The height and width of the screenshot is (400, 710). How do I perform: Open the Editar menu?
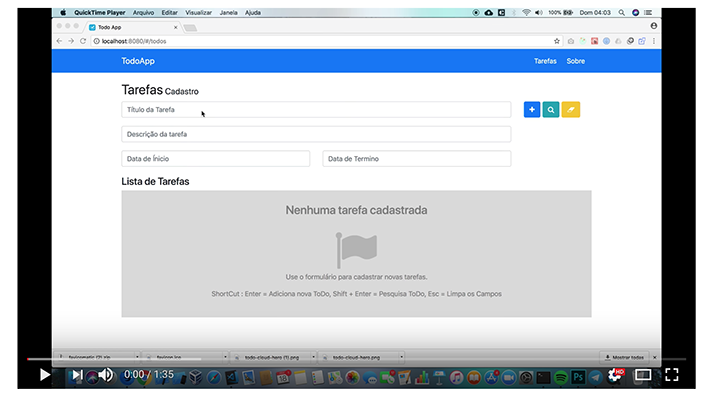169,13
